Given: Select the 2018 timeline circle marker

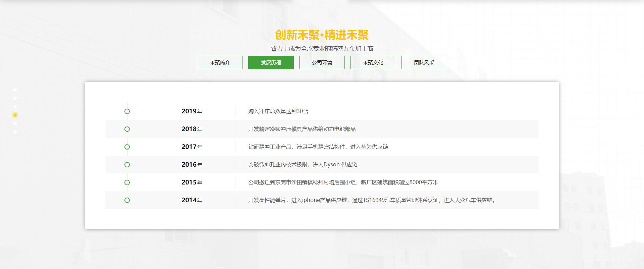Looking at the screenshot, I should [127, 129].
